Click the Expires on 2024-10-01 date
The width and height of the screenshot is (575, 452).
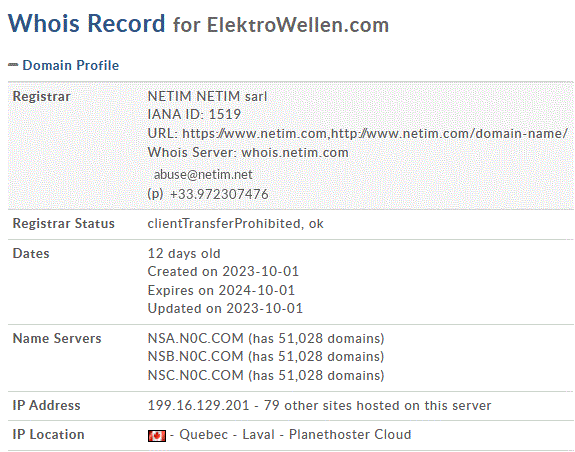[x=221, y=290]
